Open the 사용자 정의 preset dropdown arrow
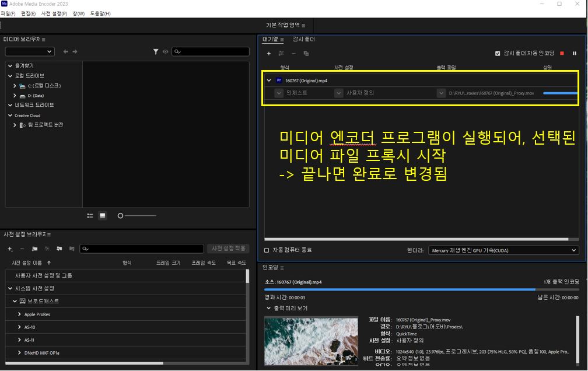588x371 pixels. tap(338, 93)
